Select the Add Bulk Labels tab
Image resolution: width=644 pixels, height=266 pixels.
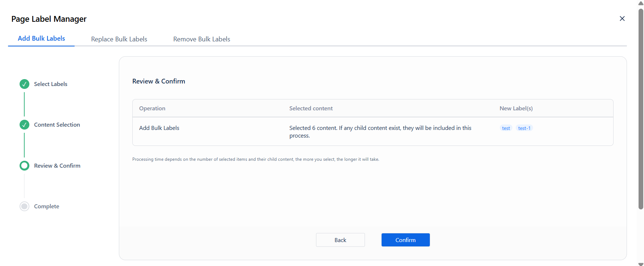(41, 38)
